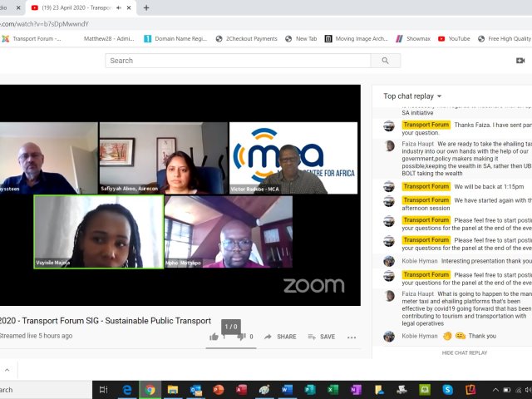Click the Wi-Fi network tray icon
The width and height of the screenshot is (532, 399).
click(x=519, y=390)
